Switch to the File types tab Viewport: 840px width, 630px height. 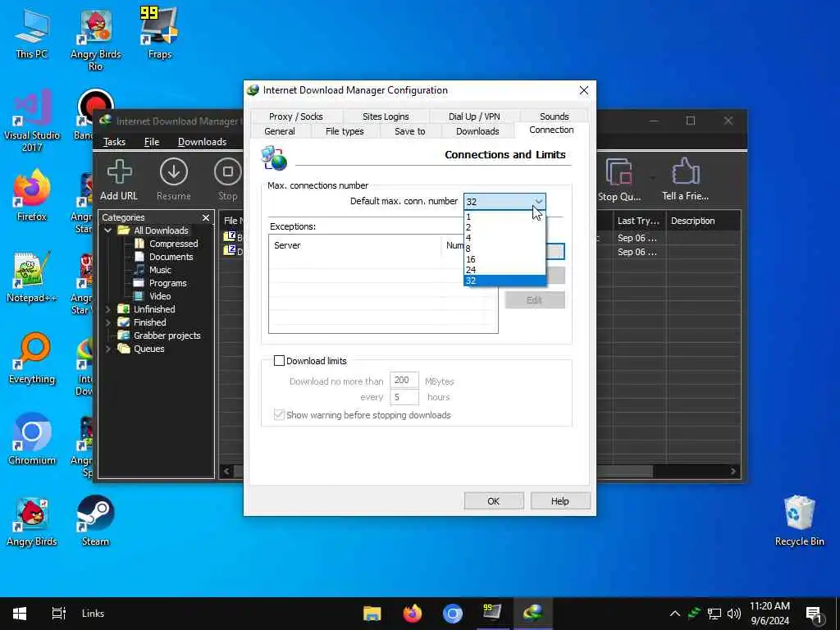click(x=345, y=131)
